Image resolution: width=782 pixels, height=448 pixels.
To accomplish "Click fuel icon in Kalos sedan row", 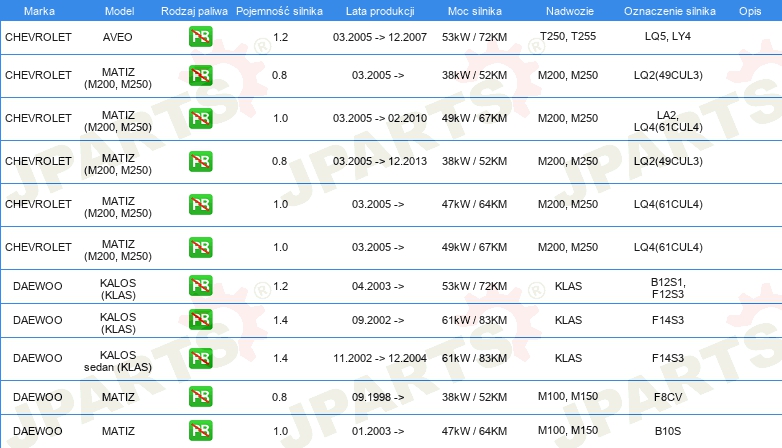I will tap(200, 358).
